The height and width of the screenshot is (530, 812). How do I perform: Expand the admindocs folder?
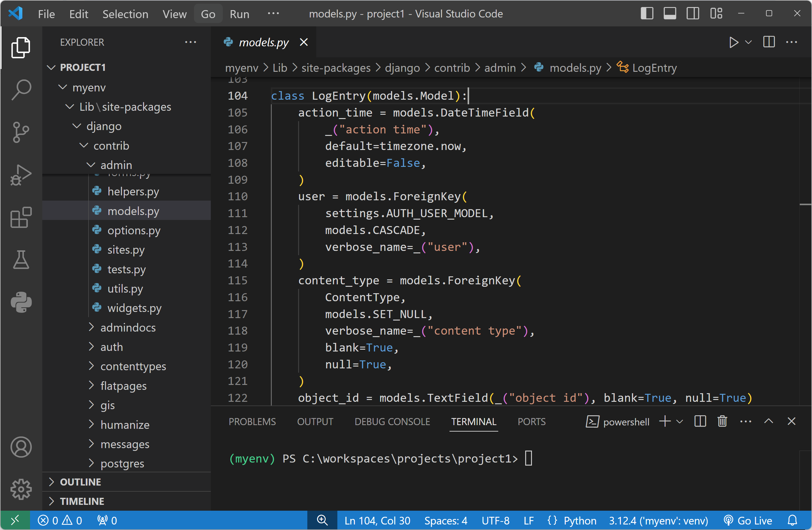click(127, 328)
